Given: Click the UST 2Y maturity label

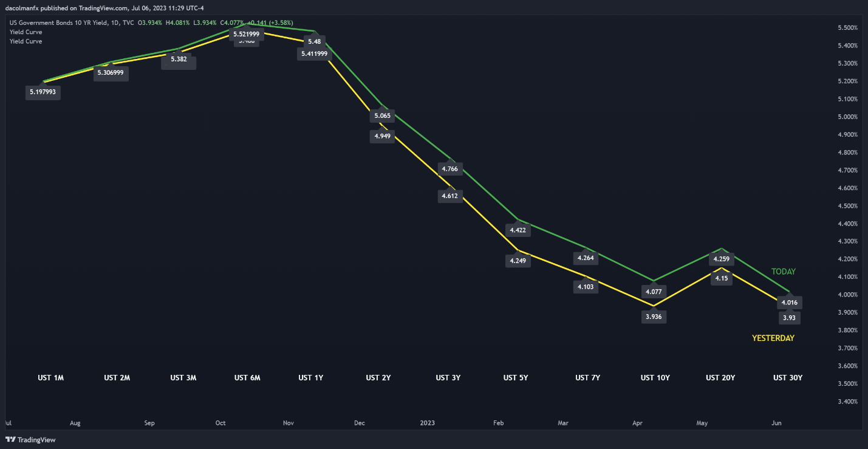Looking at the screenshot, I should tap(378, 378).
